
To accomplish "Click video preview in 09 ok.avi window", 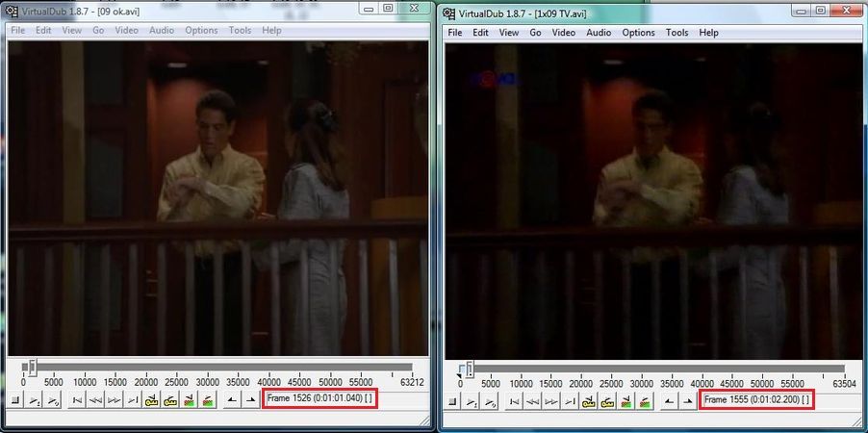I will click(218, 198).
